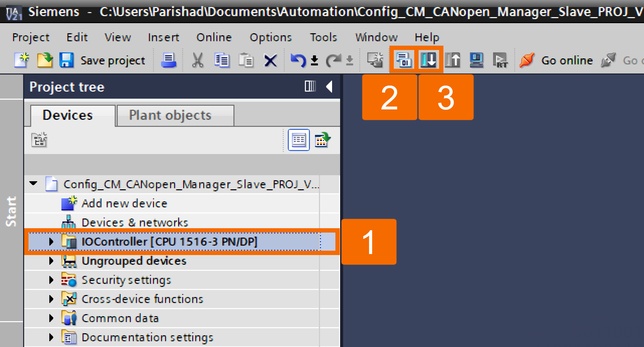Screen dimensions: 644x347
Task: Click the Print icon in the toolbar
Action: pyautogui.click(x=169, y=60)
